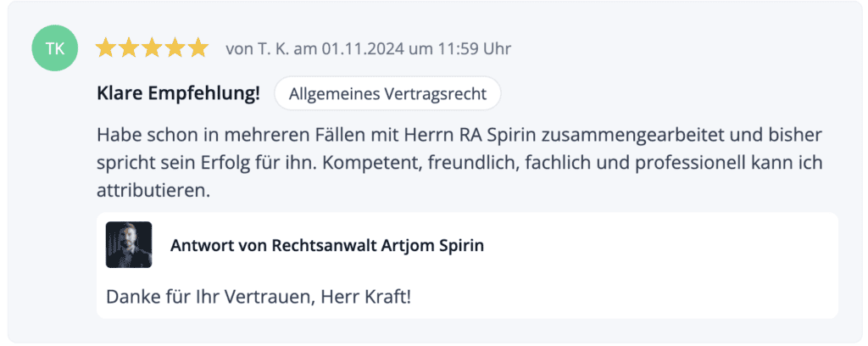Click the first yellow rating star
Image resolution: width=868 pixels, height=346 pixels.
(105, 48)
